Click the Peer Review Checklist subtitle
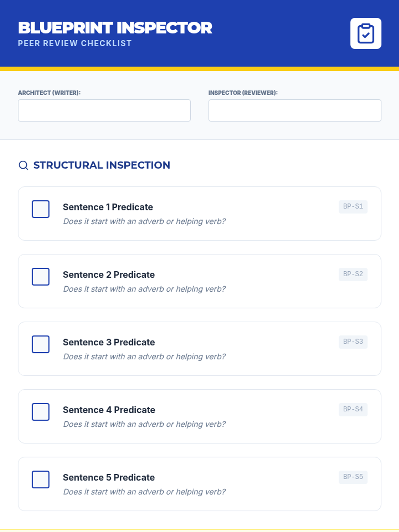This screenshot has width=399, height=532. pos(75,43)
